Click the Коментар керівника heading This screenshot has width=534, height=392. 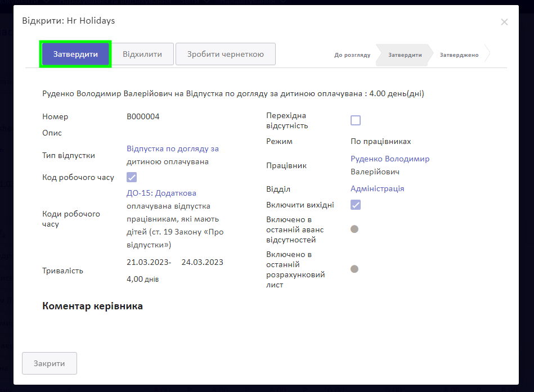pyautogui.click(x=92, y=307)
